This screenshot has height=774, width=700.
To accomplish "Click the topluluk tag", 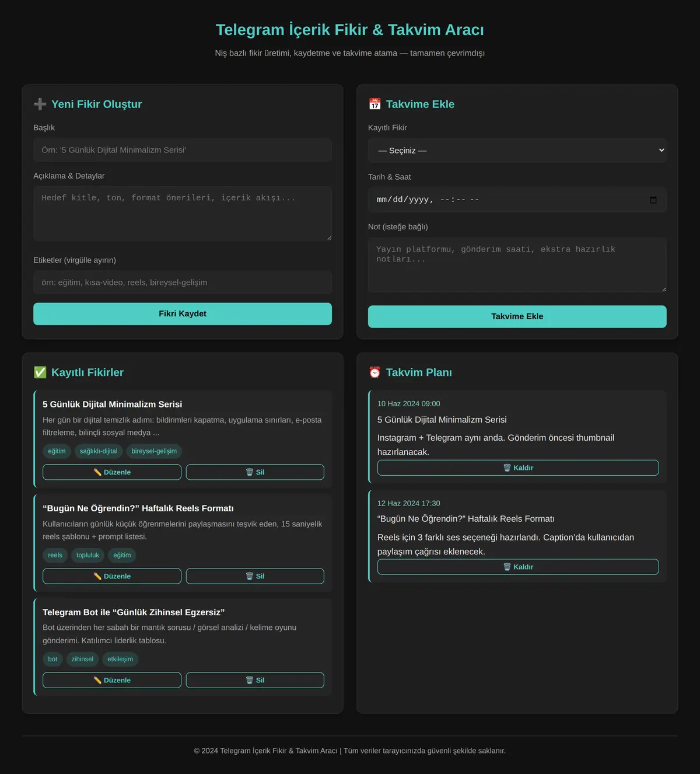I will click(x=88, y=555).
